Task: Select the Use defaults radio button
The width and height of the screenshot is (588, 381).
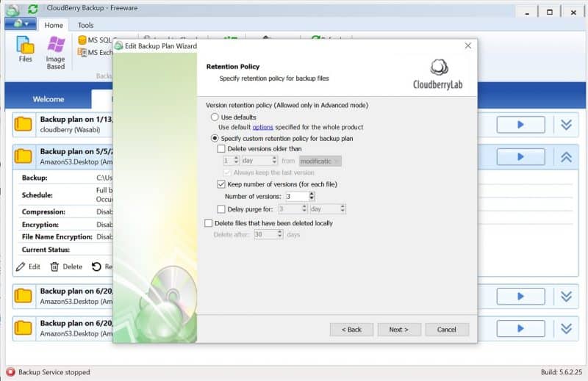Action: 215,117
